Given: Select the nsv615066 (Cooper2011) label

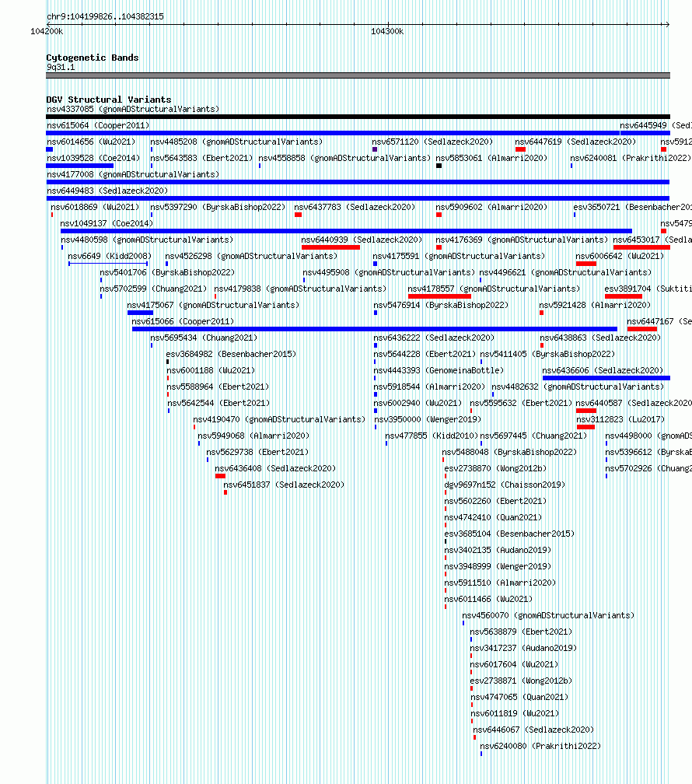Looking at the screenshot, I should click(183, 321).
